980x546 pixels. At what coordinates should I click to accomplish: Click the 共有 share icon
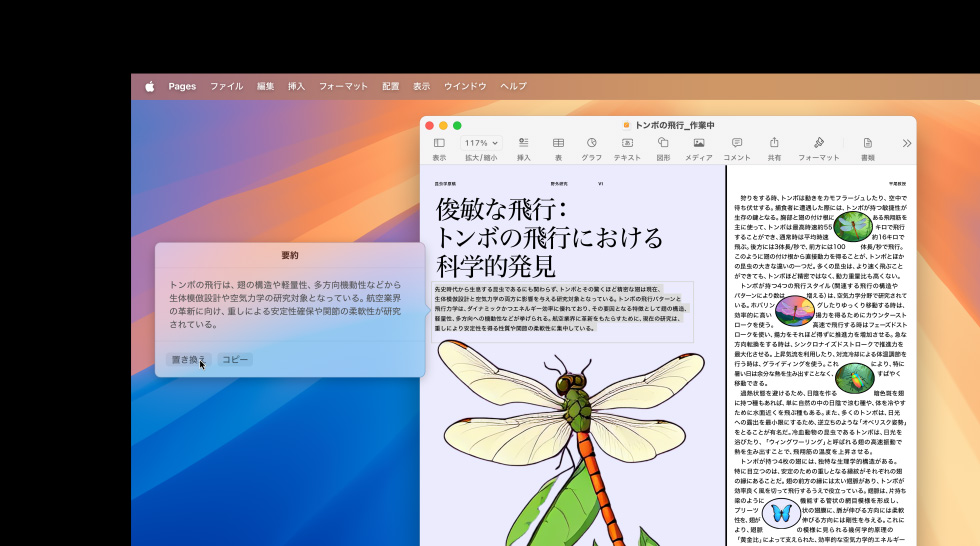(774, 144)
